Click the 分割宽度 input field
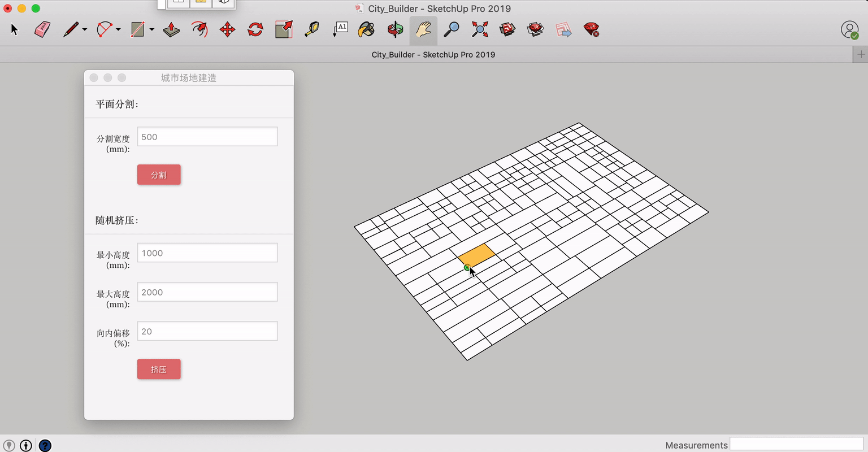The height and width of the screenshot is (452, 868). [207, 137]
